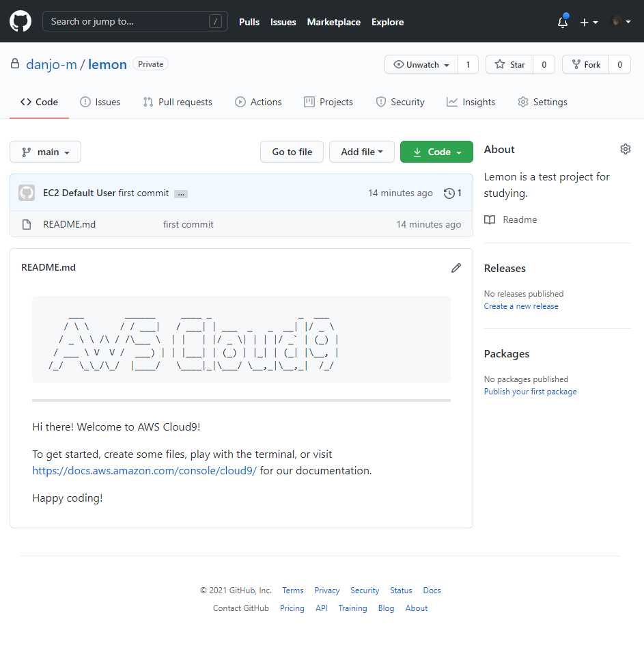Open footer API link
644x652 pixels.
[x=322, y=608]
